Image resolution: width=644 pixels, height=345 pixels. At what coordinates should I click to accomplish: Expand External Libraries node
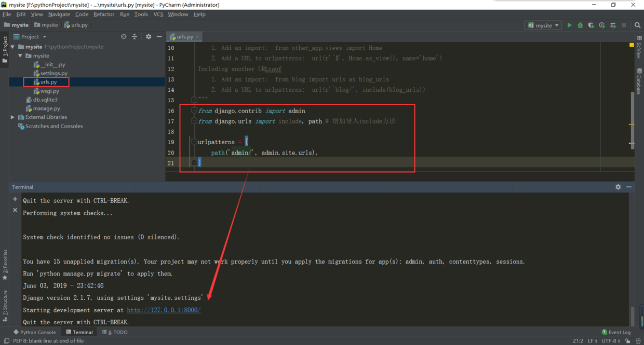click(x=12, y=117)
